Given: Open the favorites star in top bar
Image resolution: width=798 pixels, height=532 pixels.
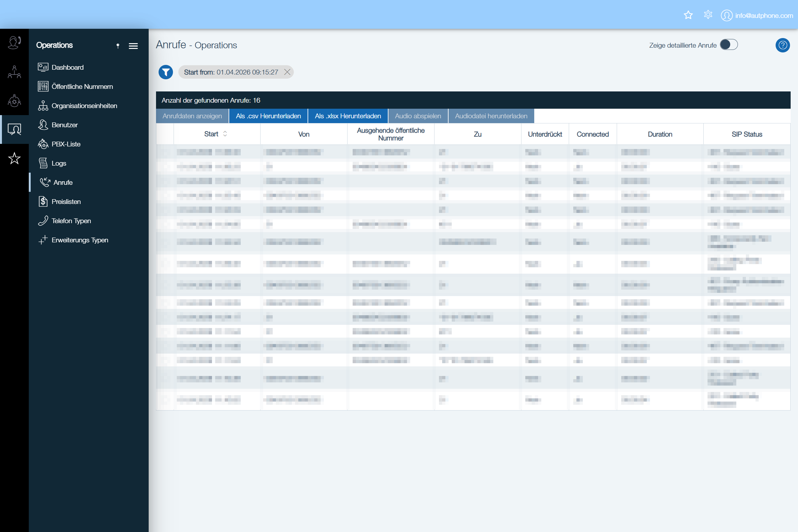Looking at the screenshot, I should (x=688, y=15).
